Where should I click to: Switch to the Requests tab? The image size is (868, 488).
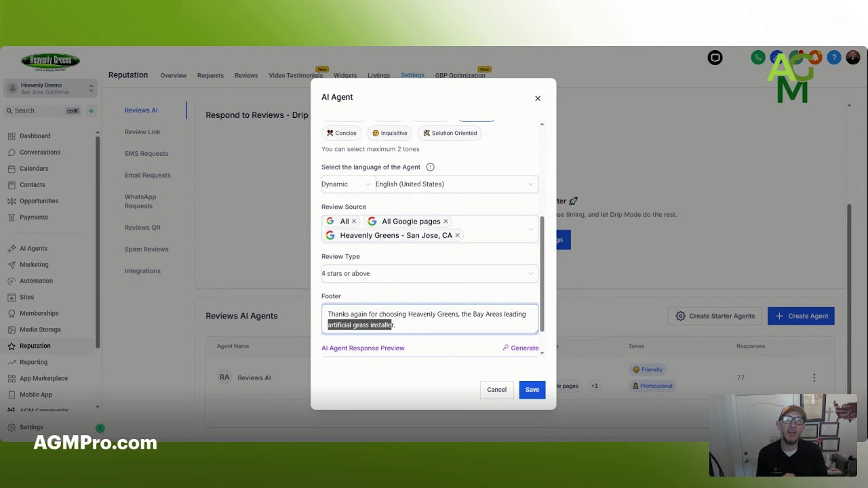point(210,75)
